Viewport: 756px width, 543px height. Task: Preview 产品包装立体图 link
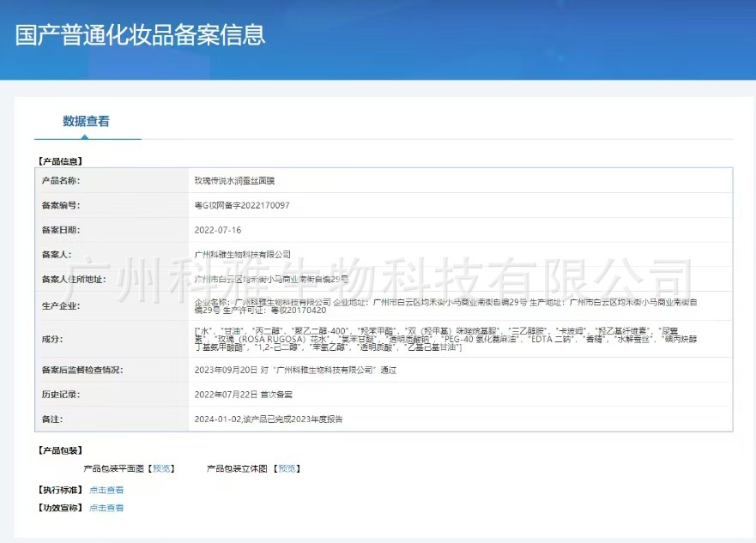[287, 468]
